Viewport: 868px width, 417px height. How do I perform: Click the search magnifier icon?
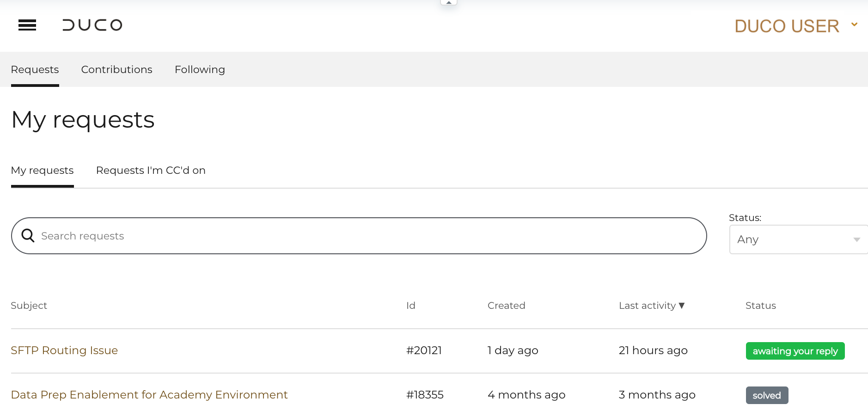click(28, 236)
